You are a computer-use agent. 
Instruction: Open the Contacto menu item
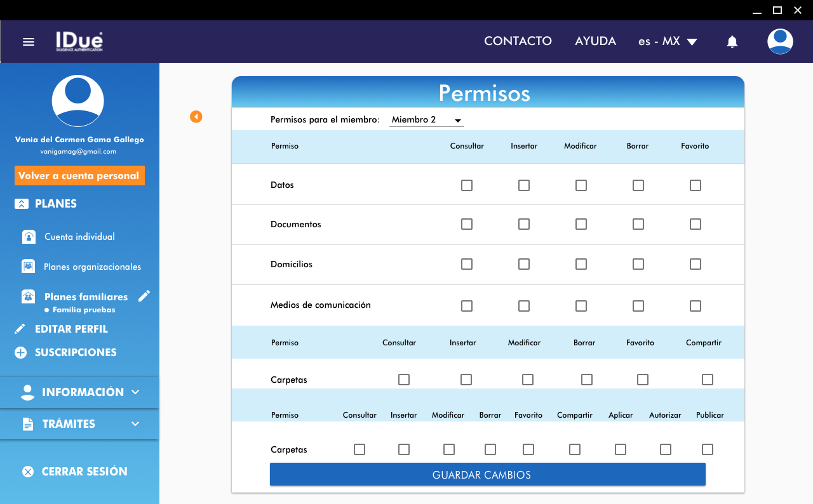[x=518, y=41]
